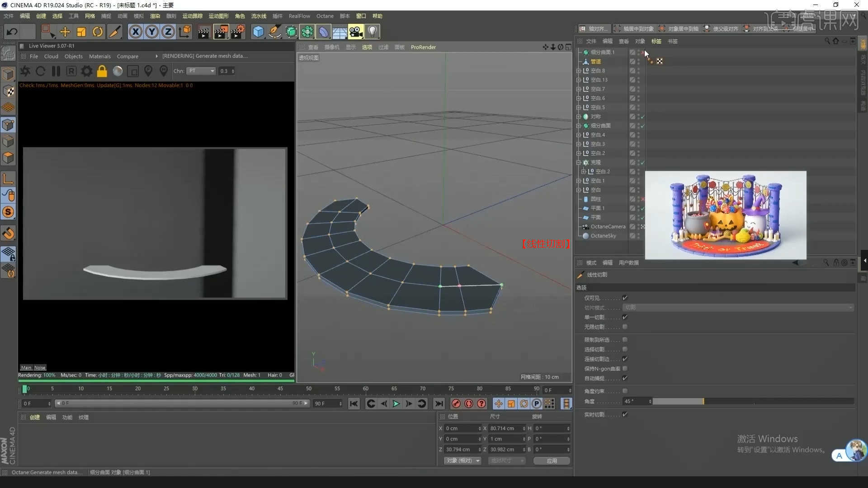The height and width of the screenshot is (488, 868).
Task: Expand the 空白.13 tree node
Action: tap(578, 80)
